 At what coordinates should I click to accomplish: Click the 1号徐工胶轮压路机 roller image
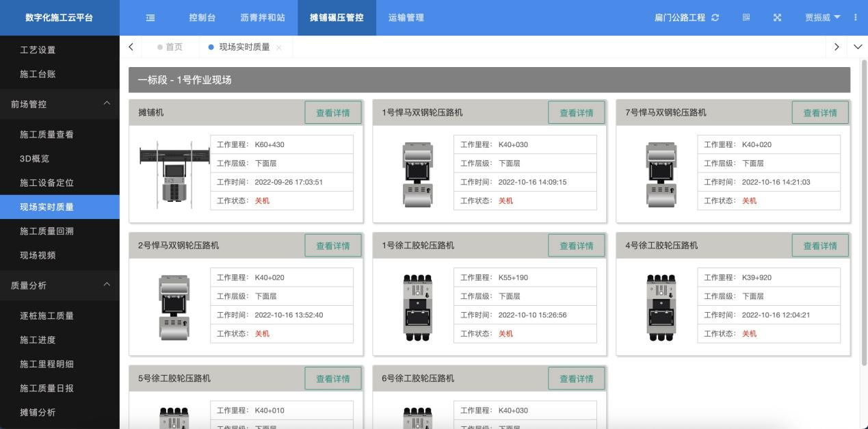click(417, 307)
